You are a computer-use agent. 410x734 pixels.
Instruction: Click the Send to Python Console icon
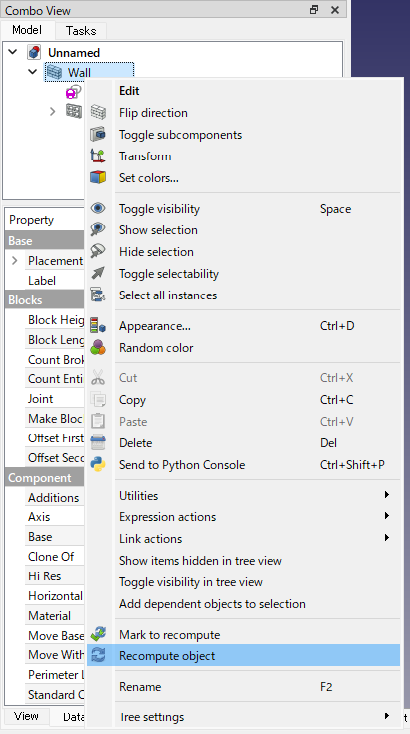tap(98, 465)
